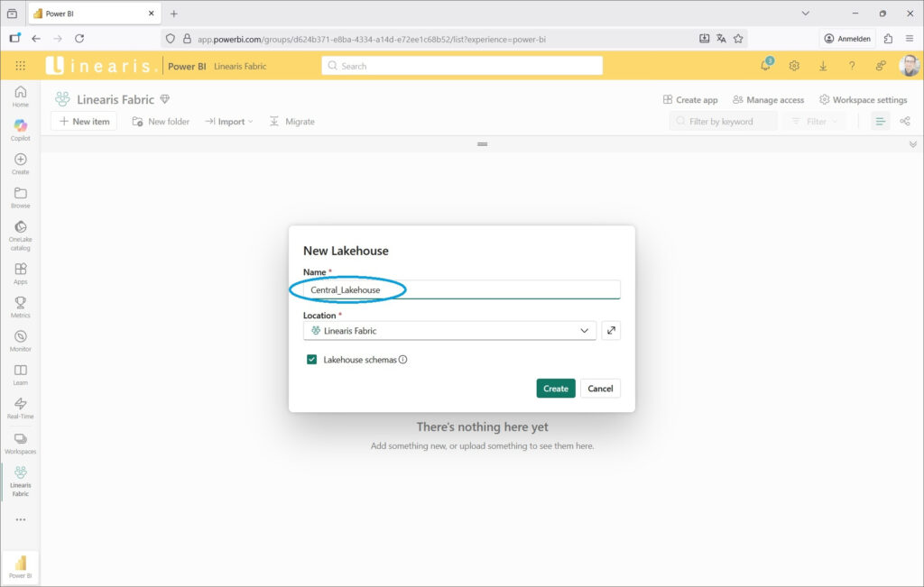Open the Monitor hub icon
The image size is (924, 587).
tap(20, 340)
